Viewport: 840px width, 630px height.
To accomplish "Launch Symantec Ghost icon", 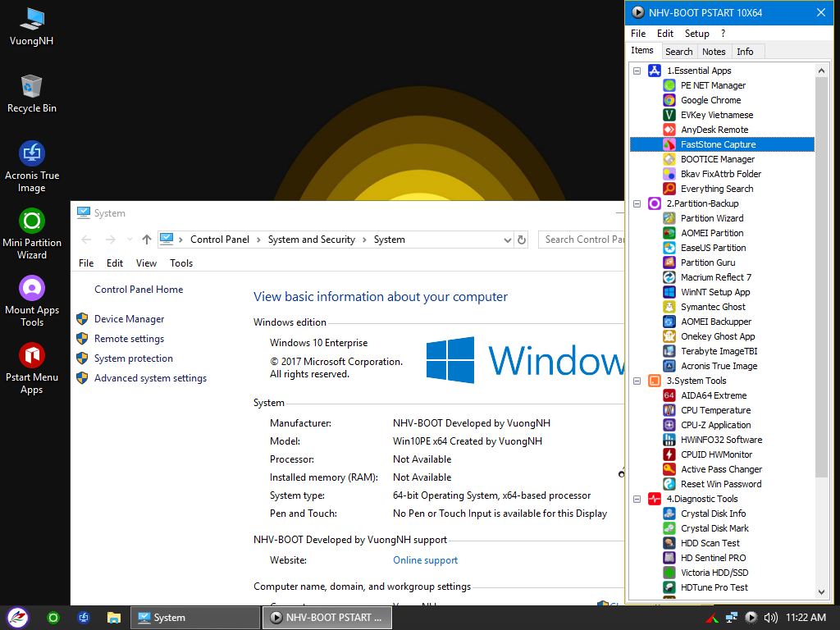I will pos(669,307).
